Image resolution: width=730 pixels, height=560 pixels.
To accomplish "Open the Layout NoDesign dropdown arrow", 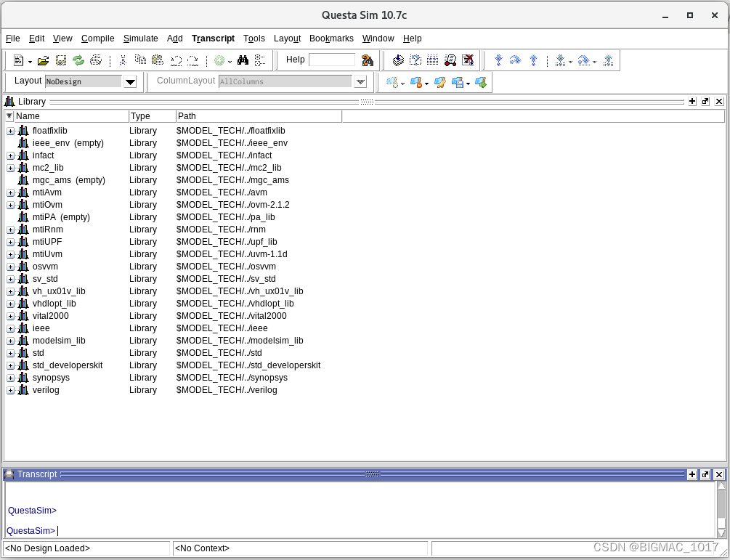I will (130, 82).
